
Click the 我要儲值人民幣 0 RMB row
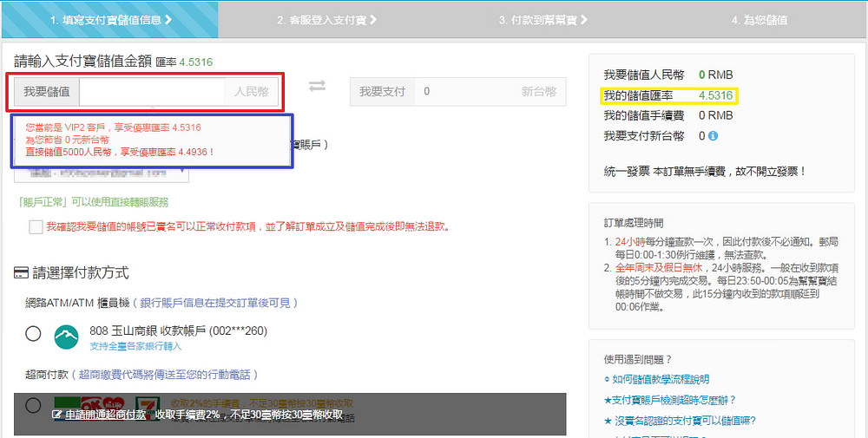click(668, 75)
